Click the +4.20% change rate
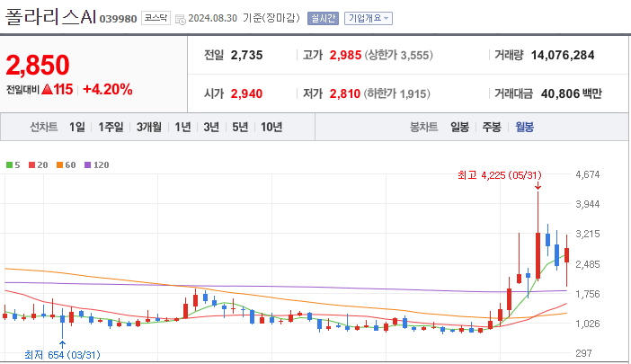Viewport: 631px width, 364px height. 108,89
